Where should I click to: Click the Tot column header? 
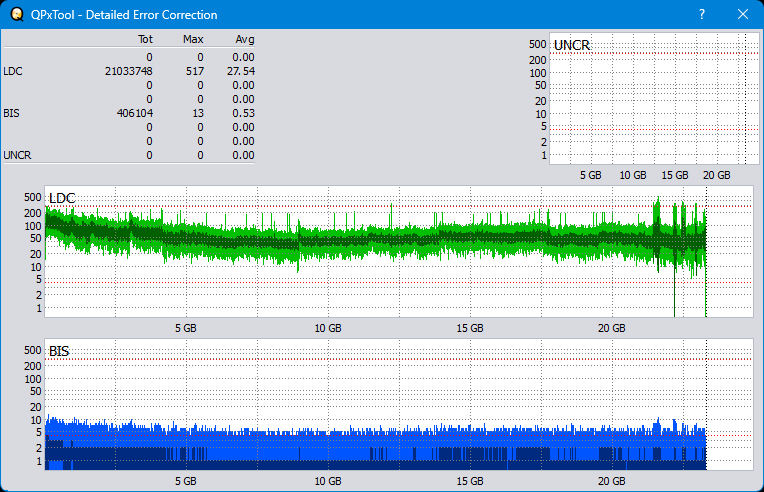[x=145, y=39]
